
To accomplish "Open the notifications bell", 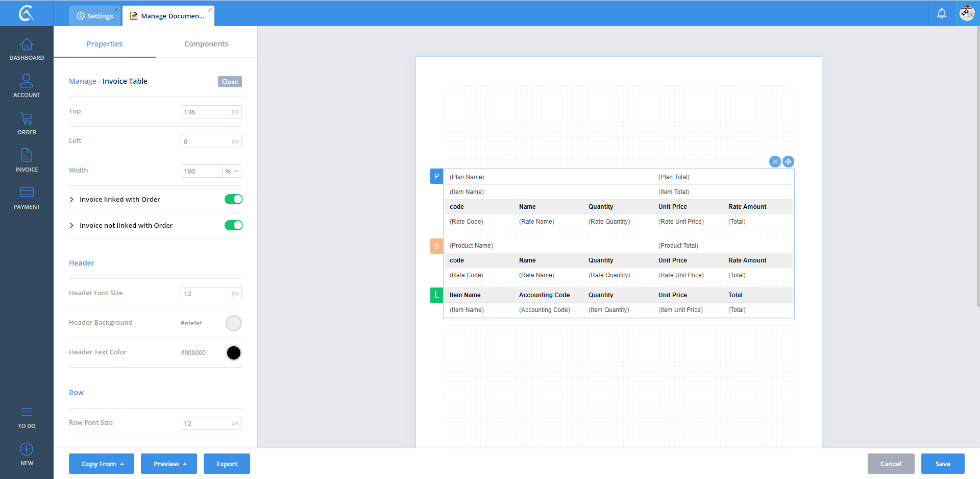I will click(941, 13).
